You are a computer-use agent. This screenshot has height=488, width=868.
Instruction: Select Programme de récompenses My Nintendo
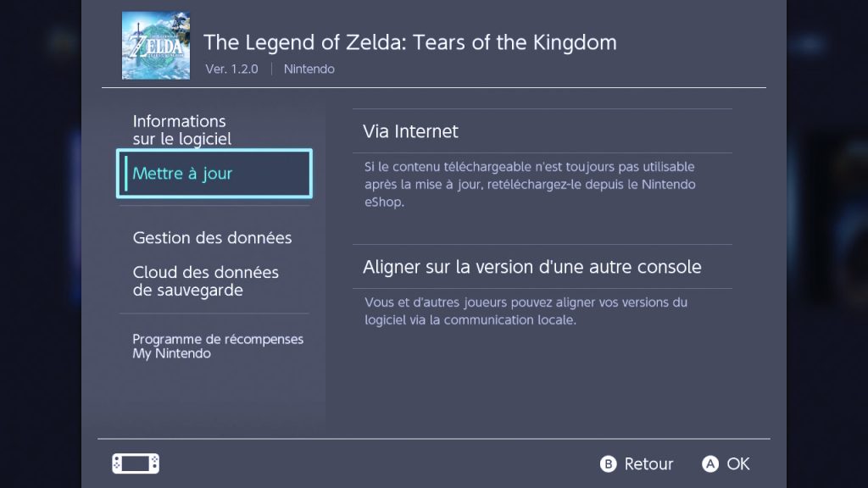(218, 346)
